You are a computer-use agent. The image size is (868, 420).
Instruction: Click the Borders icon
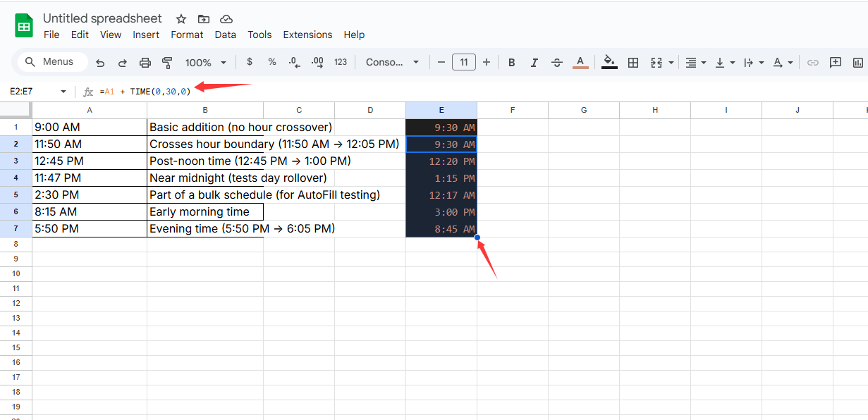pyautogui.click(x=633, y=63)
